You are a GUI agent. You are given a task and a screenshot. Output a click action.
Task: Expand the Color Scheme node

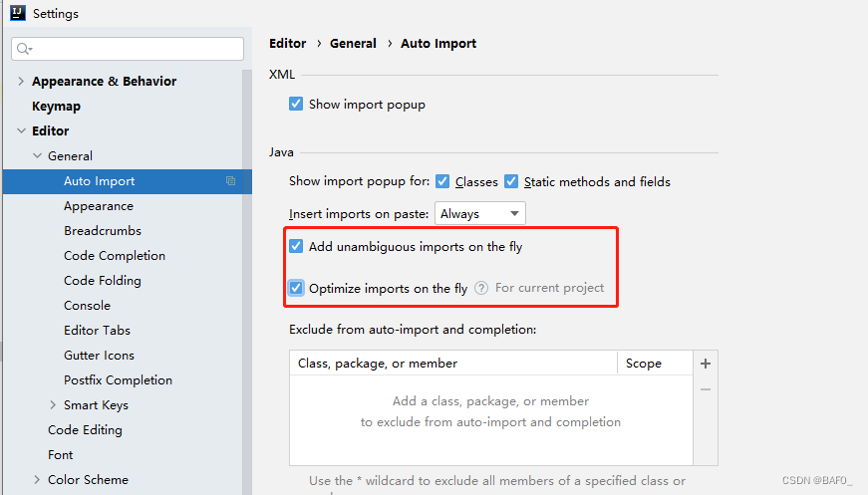(37, 479)
